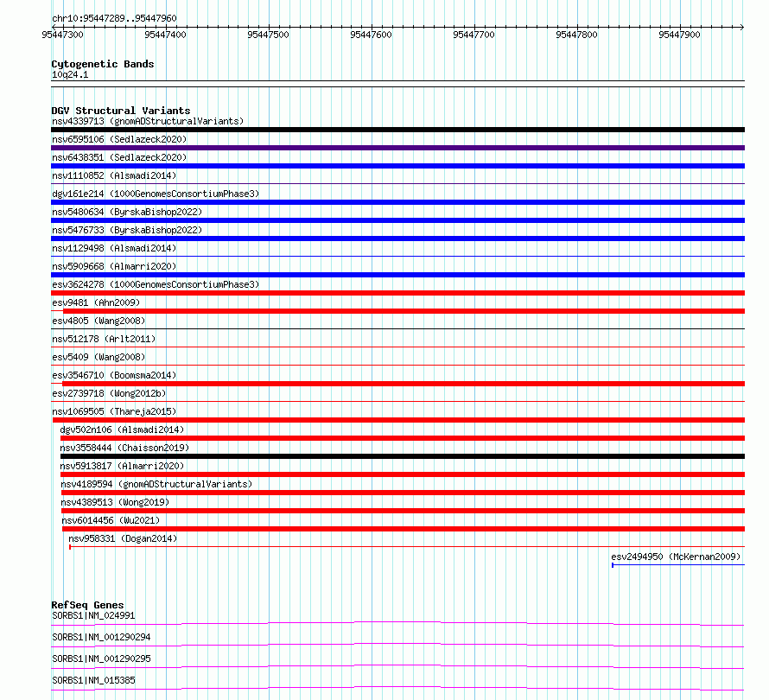
Task: Click the red bar for nsv4189594
Action: [x=403, y=493]
